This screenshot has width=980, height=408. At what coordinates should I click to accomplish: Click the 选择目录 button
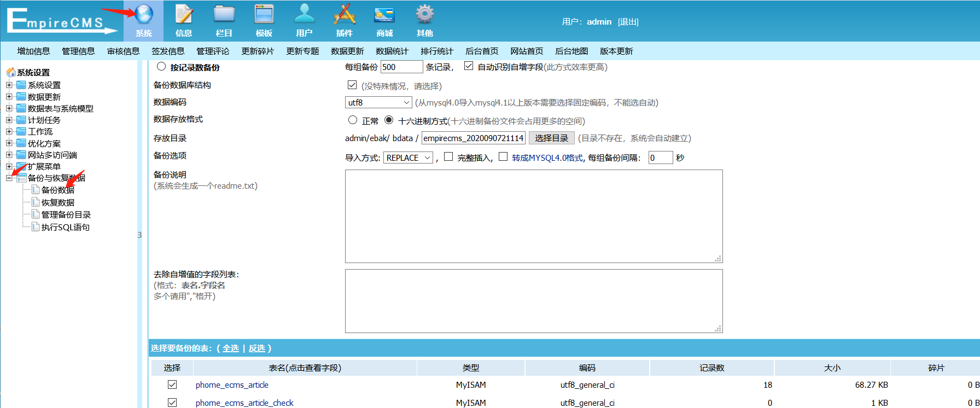pyautogui.click(x=551, y=138)
